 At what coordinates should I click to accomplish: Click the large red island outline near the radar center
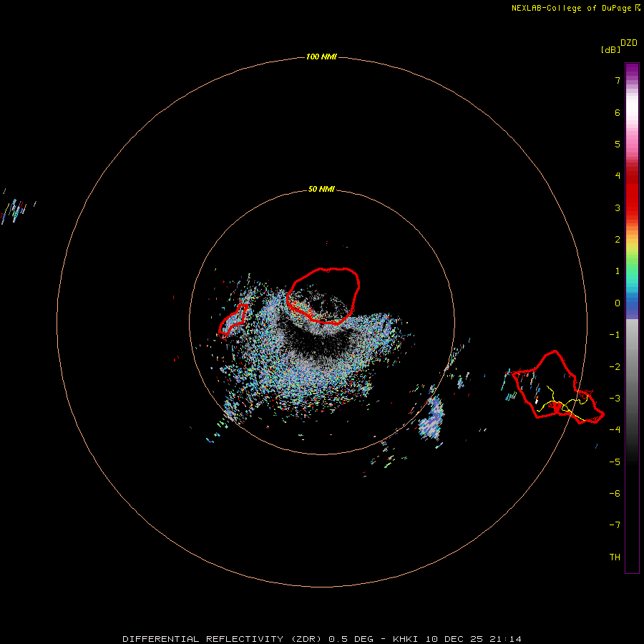point(323,296)
